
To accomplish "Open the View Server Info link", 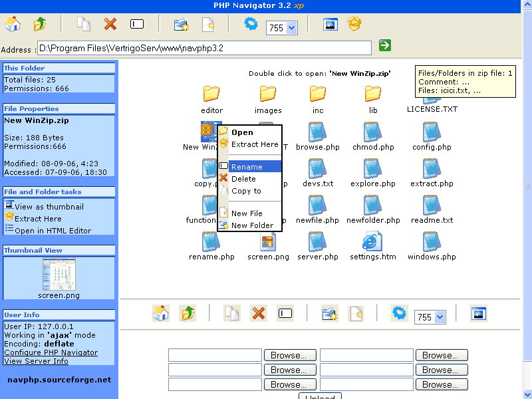I will click(36, 361).
